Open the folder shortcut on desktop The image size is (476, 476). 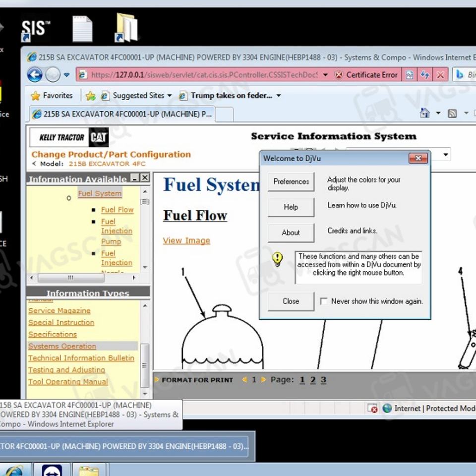(126, 28)
